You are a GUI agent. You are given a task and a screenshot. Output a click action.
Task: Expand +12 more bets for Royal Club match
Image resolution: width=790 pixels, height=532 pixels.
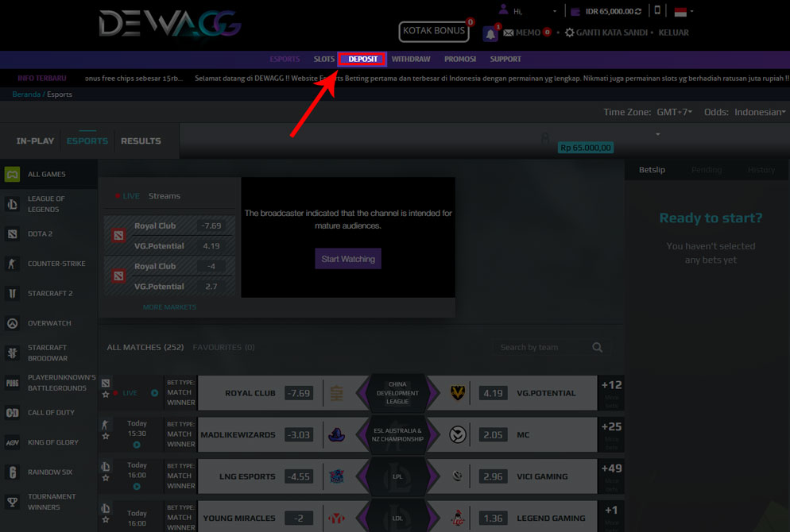611,393
